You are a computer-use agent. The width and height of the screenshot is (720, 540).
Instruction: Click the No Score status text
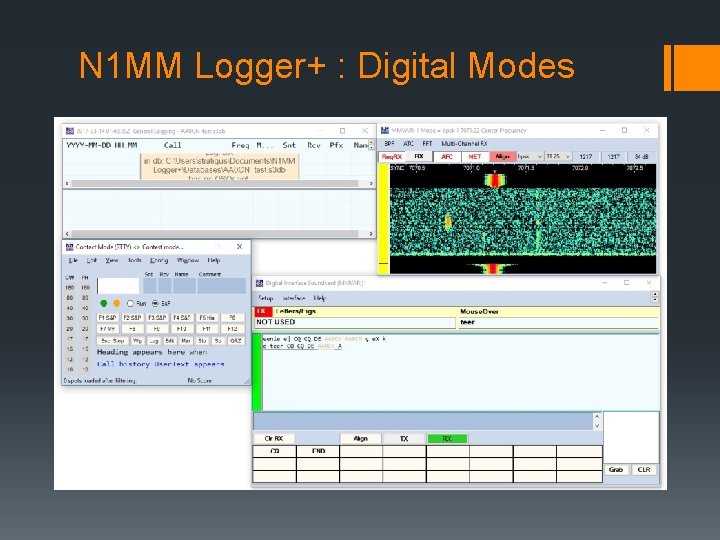pos(200,381)
